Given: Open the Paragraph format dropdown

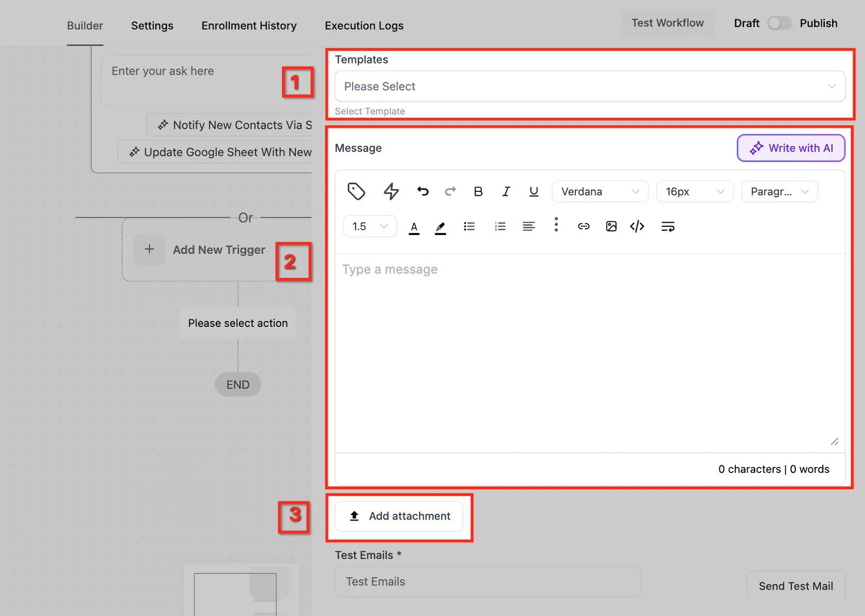Looking at the screenshot, I should tap(780, 191).
